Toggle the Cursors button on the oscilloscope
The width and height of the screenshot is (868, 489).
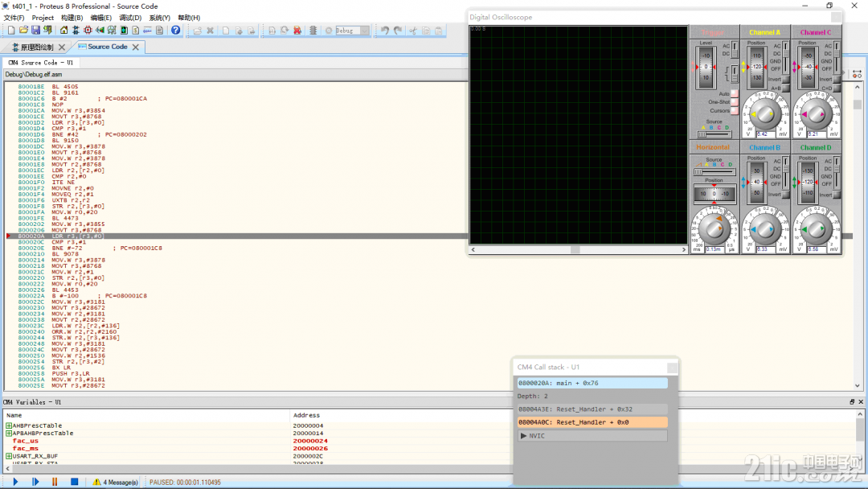(x=735, y=110)
